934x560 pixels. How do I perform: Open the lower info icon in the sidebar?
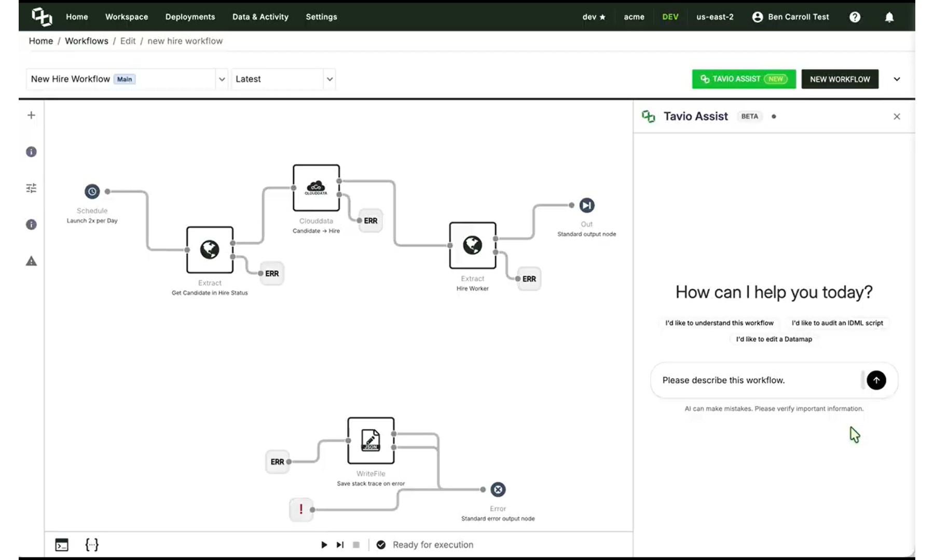pos(31,225)
